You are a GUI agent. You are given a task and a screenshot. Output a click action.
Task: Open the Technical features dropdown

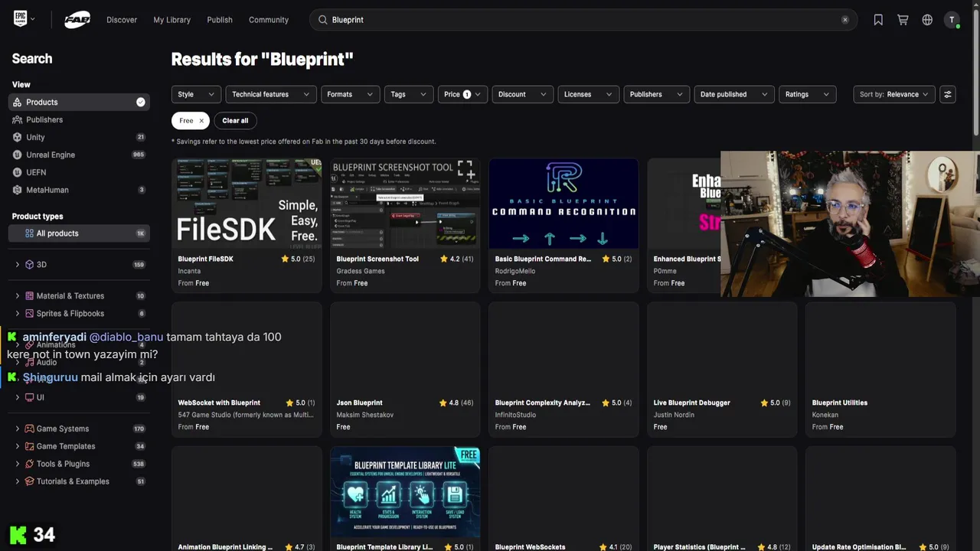(x=271, y=94)
